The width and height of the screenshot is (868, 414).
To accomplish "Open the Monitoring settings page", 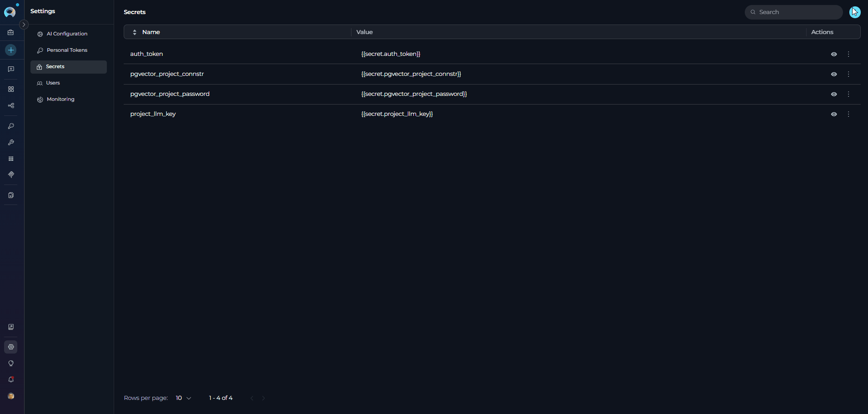I will [60, 99].
